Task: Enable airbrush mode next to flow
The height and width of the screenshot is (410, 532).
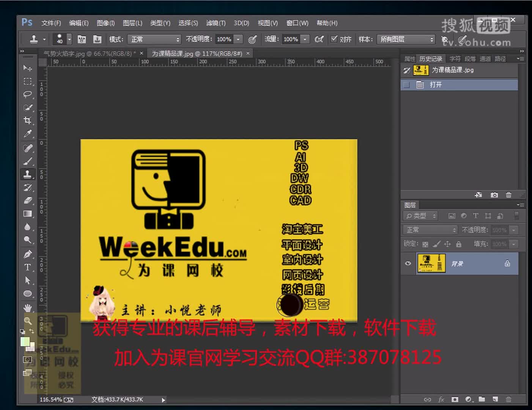Action: click(x=319, y=39)
